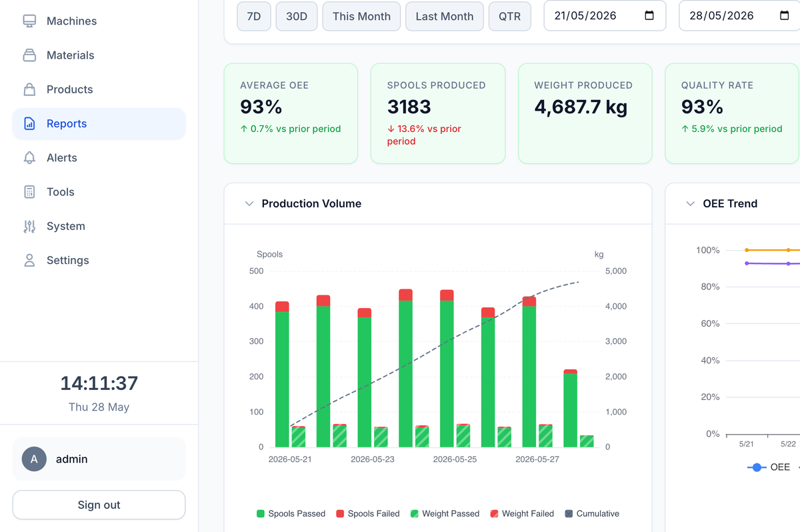Select the 7D range button
Image resolution: width=800 pixels, height=532 pixels.
pyautogui.click(x=254, y=16)
